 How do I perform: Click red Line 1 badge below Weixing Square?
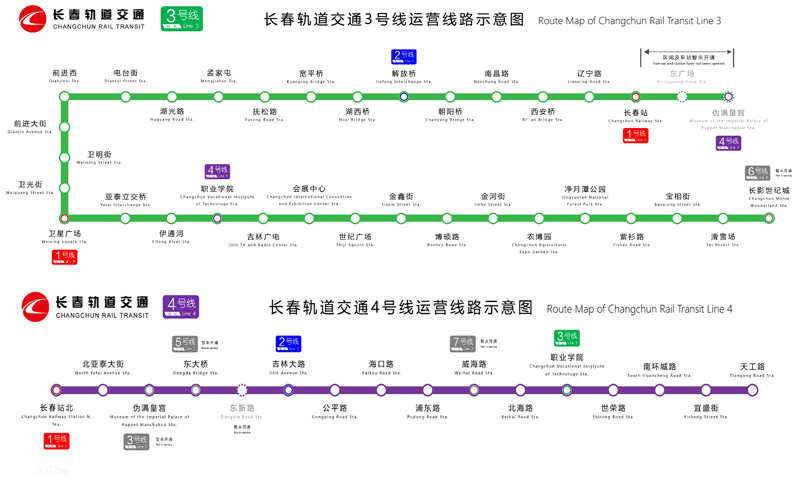click(x=64, y=257)
